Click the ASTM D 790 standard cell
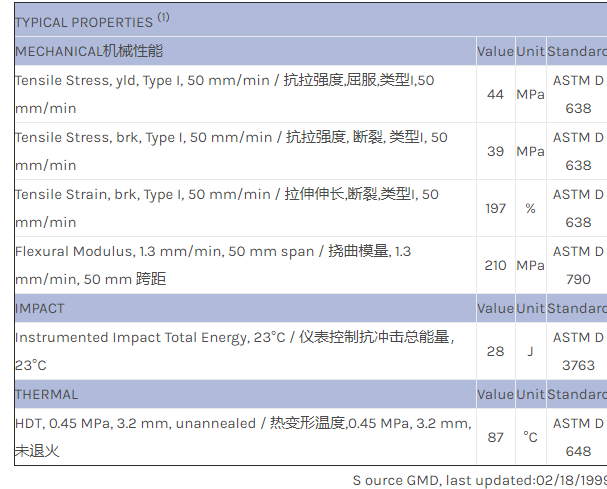The height and width of the screenshot is (489, 607). [x=578, y=265]
